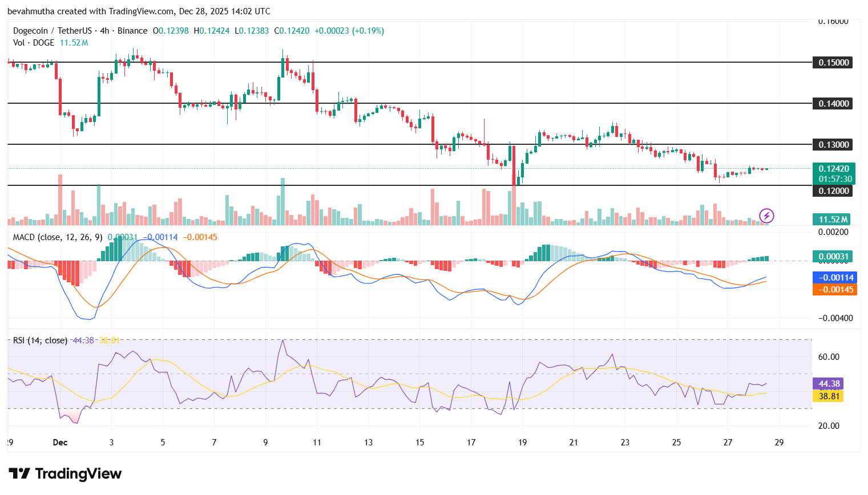Image resolution: width=868 pixels, height=495 pixels.
Task: Click the Binance exchange label
Action: click(x=132, y=31)
